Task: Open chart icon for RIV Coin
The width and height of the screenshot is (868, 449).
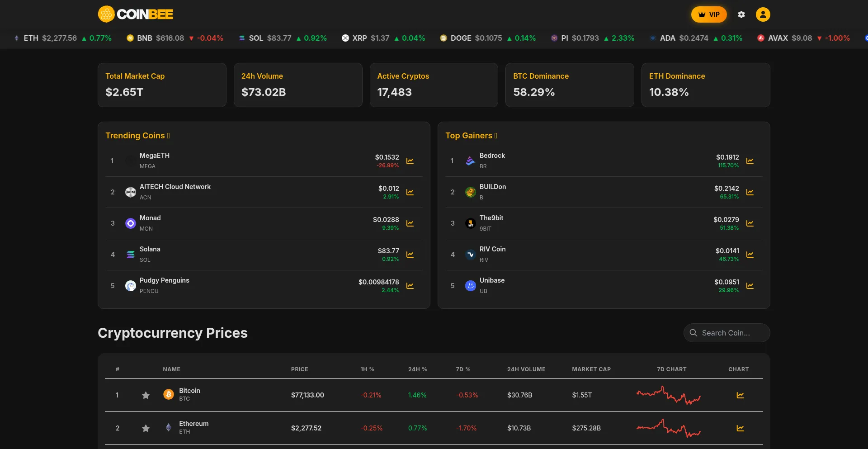Action: tap(750, 255)
